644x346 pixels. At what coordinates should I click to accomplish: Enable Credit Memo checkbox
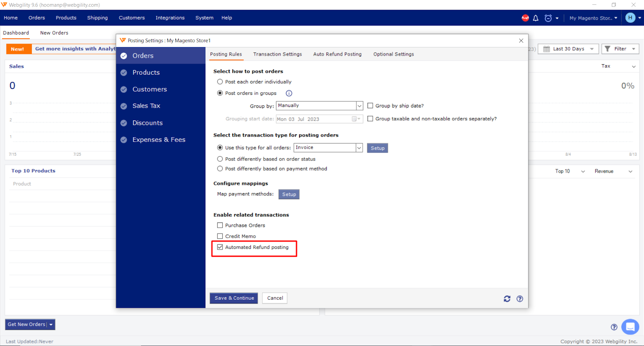[x=220, y=236]
